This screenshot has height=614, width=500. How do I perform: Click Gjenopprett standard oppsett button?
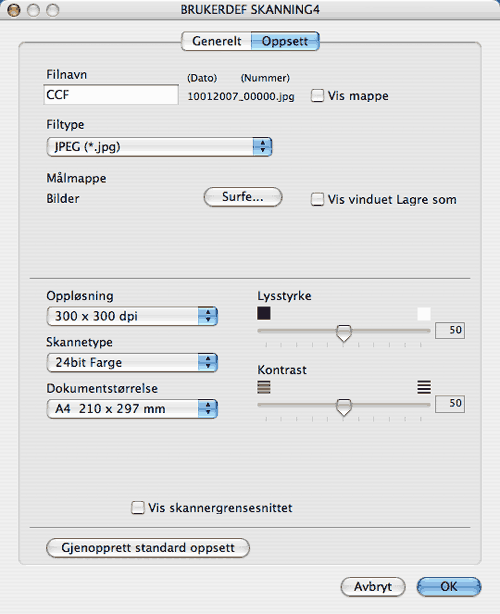(x=148, y=547)
